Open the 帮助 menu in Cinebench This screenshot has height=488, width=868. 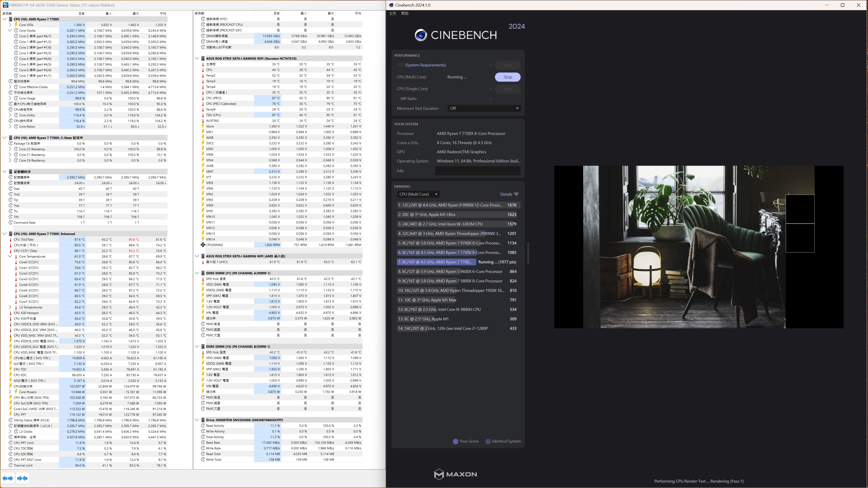405,14
